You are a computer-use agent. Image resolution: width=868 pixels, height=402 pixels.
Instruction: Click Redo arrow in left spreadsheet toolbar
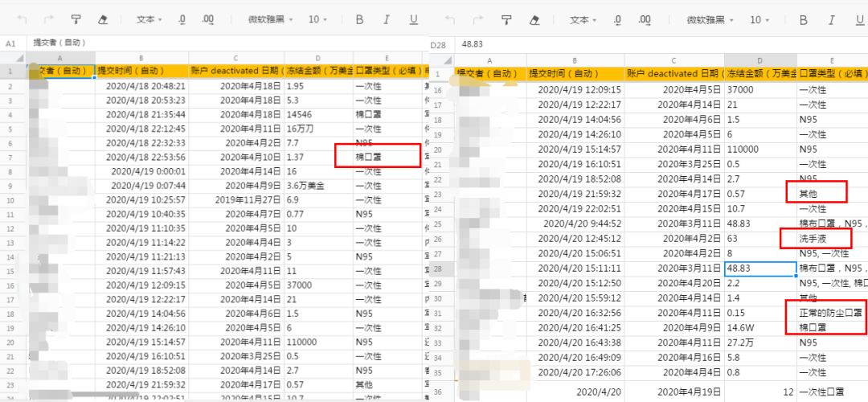click(49, 19)
